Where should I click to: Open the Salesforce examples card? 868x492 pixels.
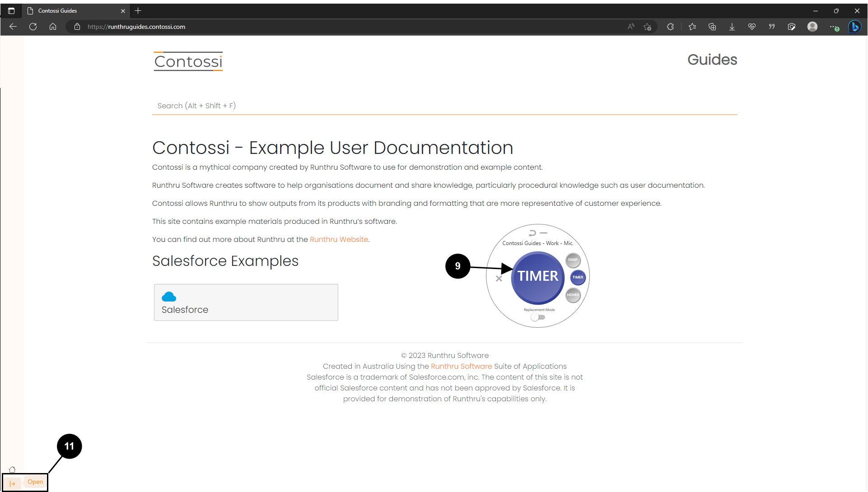pyautogui.click(x=246, y=302)
